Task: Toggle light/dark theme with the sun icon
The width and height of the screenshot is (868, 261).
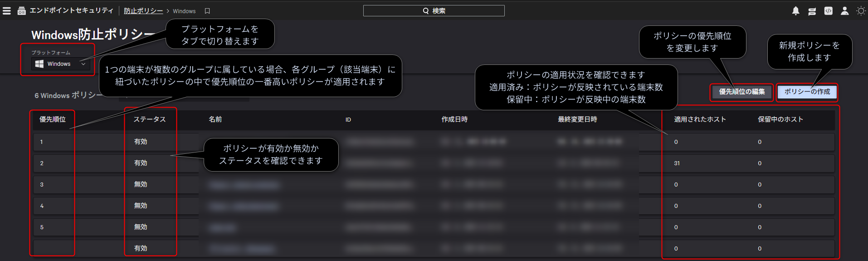Action: click(860, 11)
